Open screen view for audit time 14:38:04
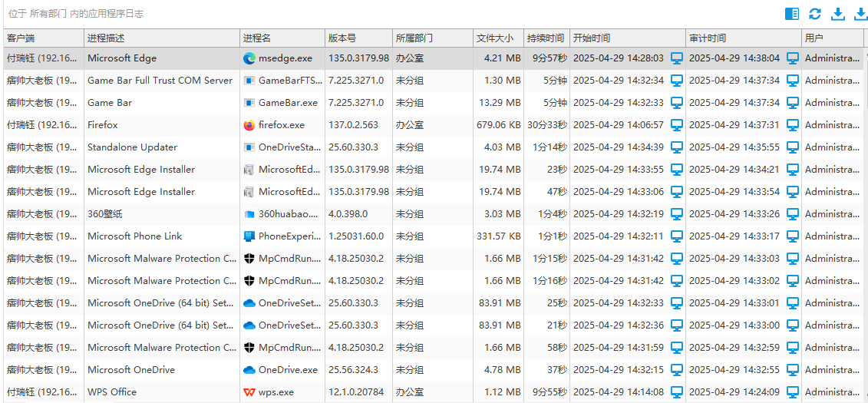The image size is (868, 403). coord(793,58)
